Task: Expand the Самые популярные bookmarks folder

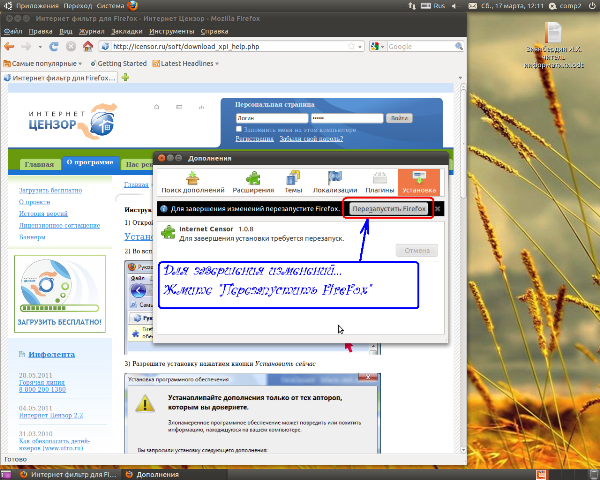Action: 43,64
